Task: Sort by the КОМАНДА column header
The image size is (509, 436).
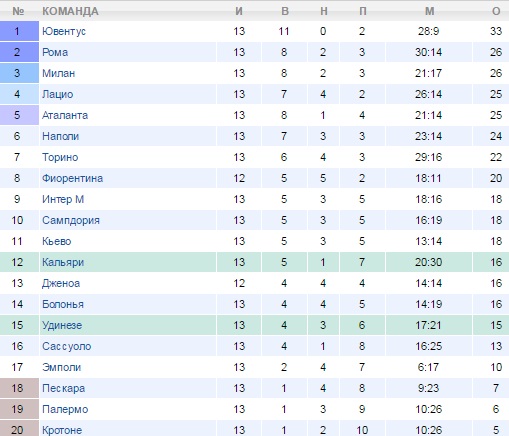Action: pos(70,11)
